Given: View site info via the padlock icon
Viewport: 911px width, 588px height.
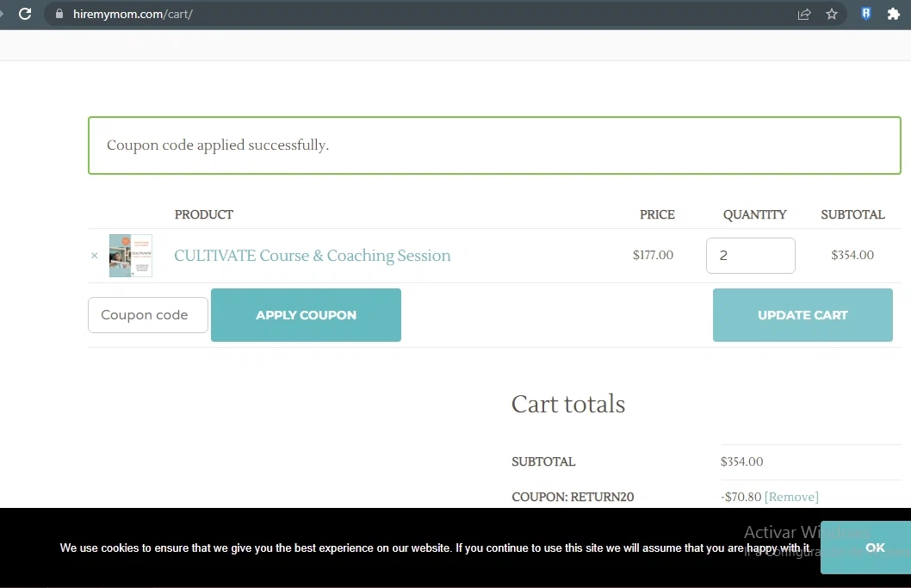Looking at the screenshot, I should 59,14.
